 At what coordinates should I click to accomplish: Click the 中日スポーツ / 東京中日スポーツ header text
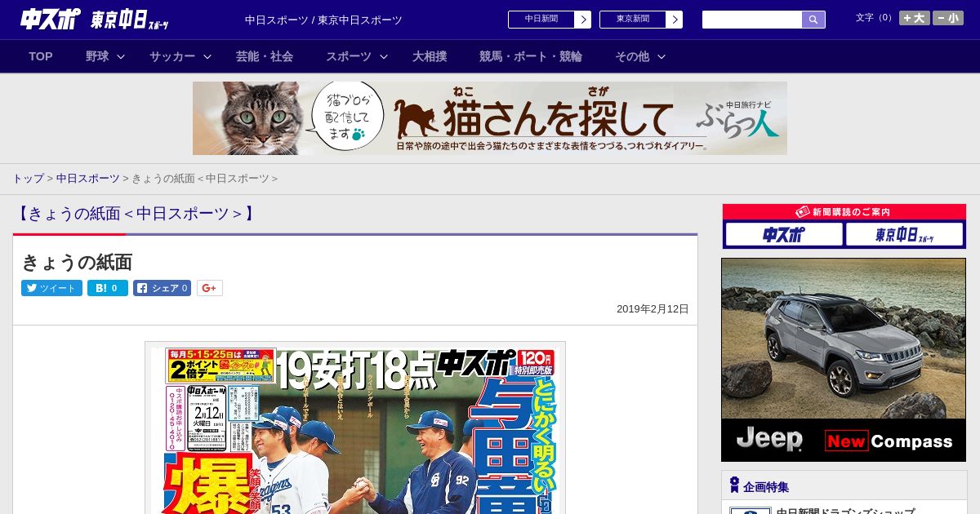click(x=323, y=20)
